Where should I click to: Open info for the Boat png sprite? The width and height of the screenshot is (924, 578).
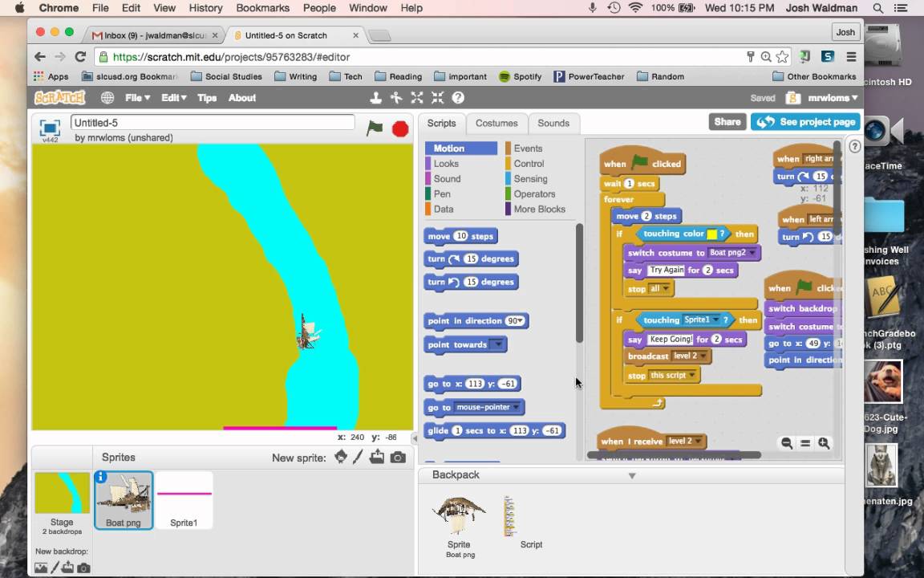tap(101, 477)
